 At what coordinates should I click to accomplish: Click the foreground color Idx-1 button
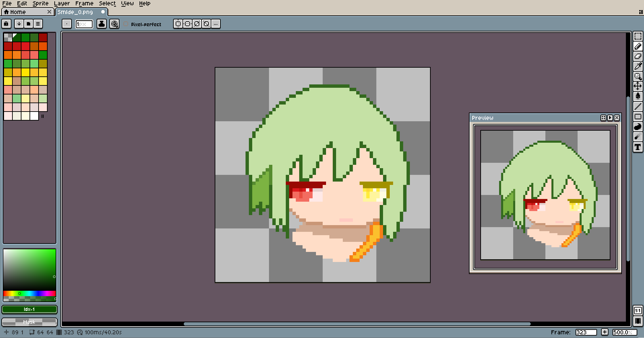[30, 309]
